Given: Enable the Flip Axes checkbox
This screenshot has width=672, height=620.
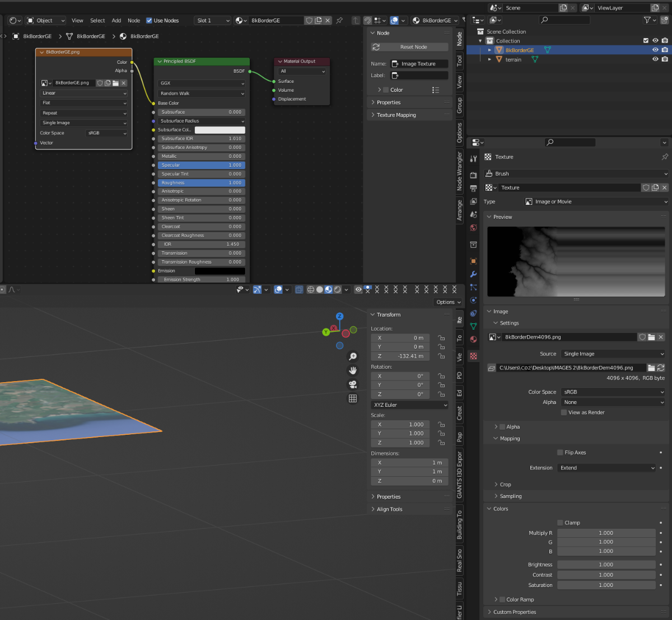Looking at the screenshot, I should coord(560,453).
